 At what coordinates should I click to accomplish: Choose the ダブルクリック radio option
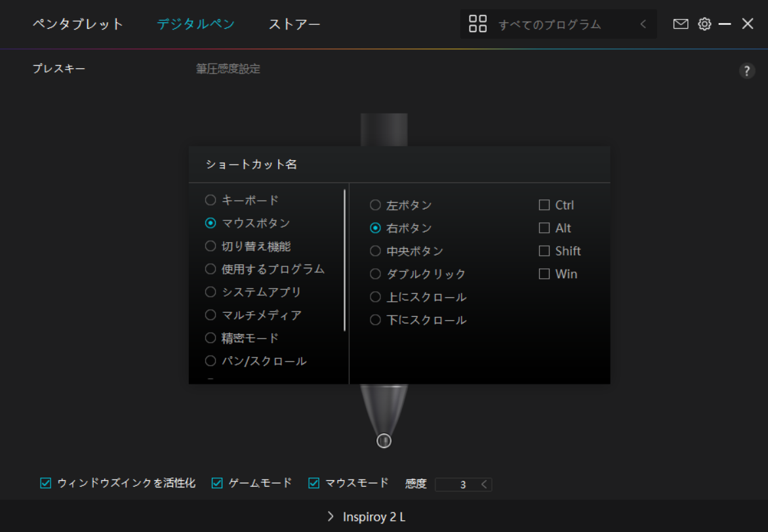375,274
